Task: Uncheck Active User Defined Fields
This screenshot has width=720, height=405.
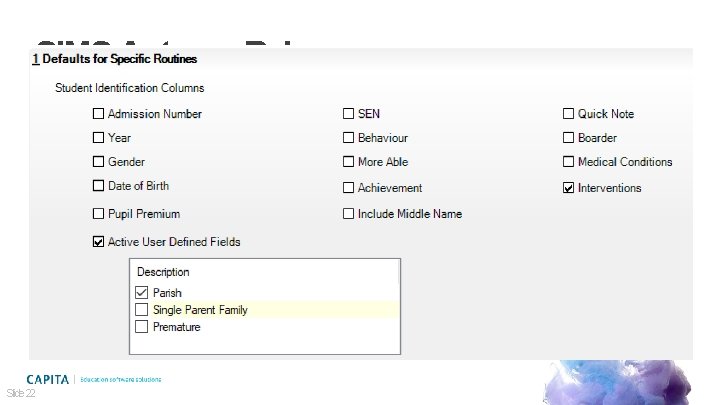Action: [98, 241]
